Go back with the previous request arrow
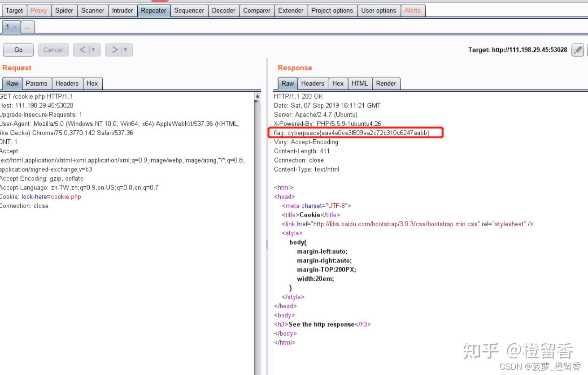The width and height of the screenshot is (588, 375). point(83,50)
